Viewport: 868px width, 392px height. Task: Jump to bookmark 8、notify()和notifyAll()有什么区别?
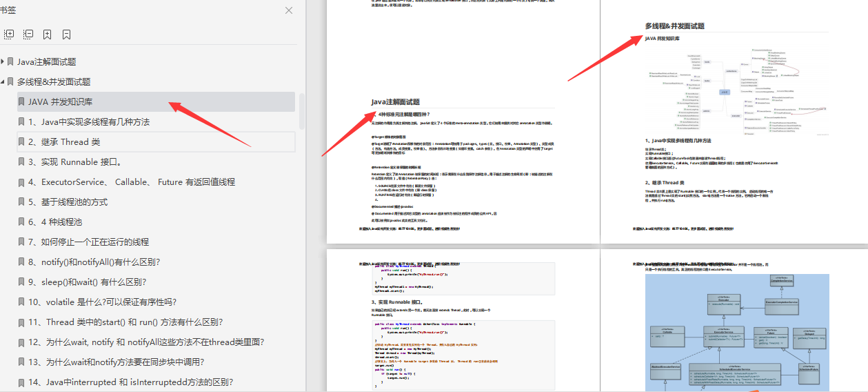94,262
